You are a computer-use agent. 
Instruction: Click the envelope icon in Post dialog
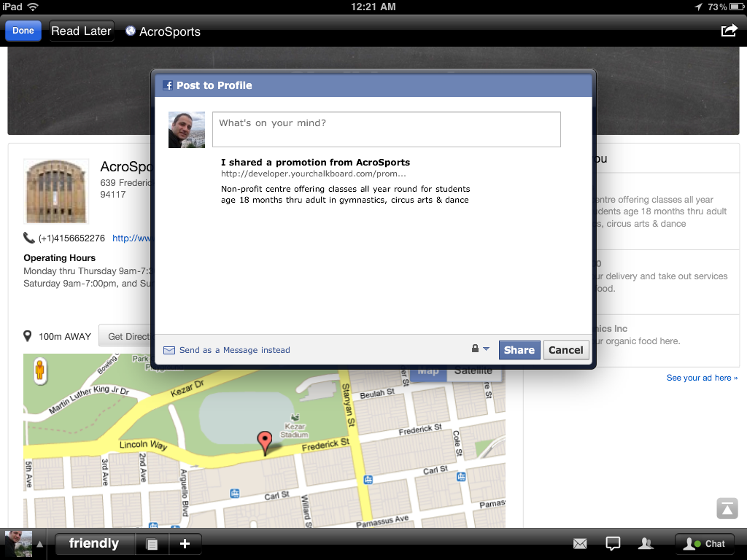click(169, 350)
